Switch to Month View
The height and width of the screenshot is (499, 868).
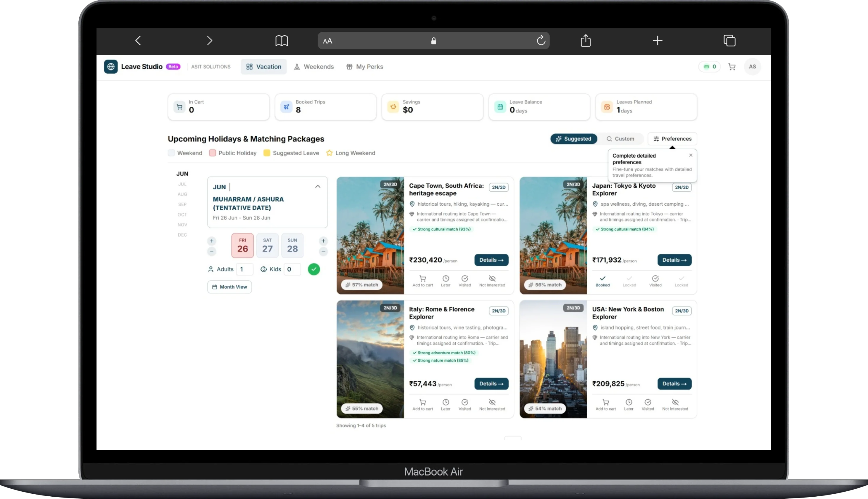coord(229,287)
